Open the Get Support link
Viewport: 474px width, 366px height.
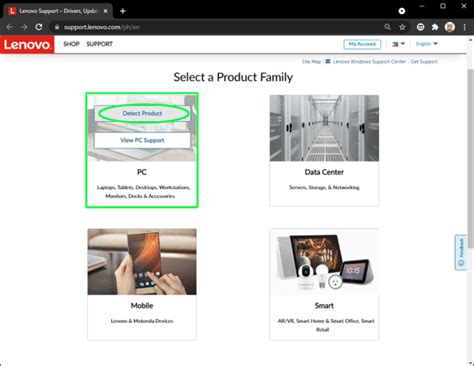click(x=424, y=62)
